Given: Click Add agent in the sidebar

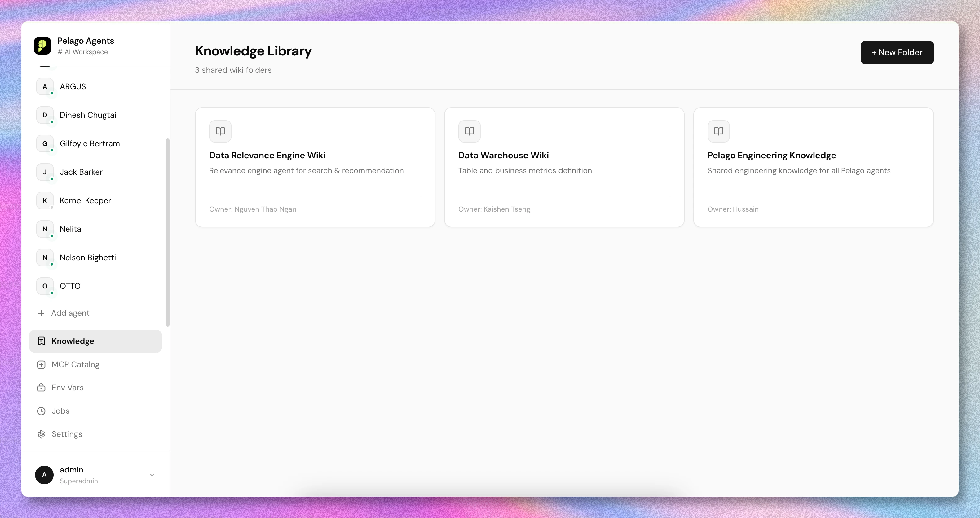Looking at the screenshot, I should (70, 313).
